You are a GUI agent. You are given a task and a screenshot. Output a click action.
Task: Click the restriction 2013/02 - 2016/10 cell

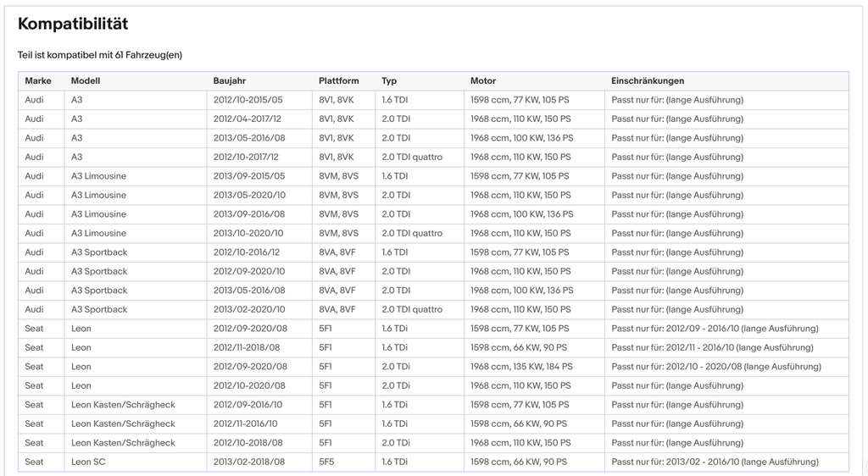point(726,462)
